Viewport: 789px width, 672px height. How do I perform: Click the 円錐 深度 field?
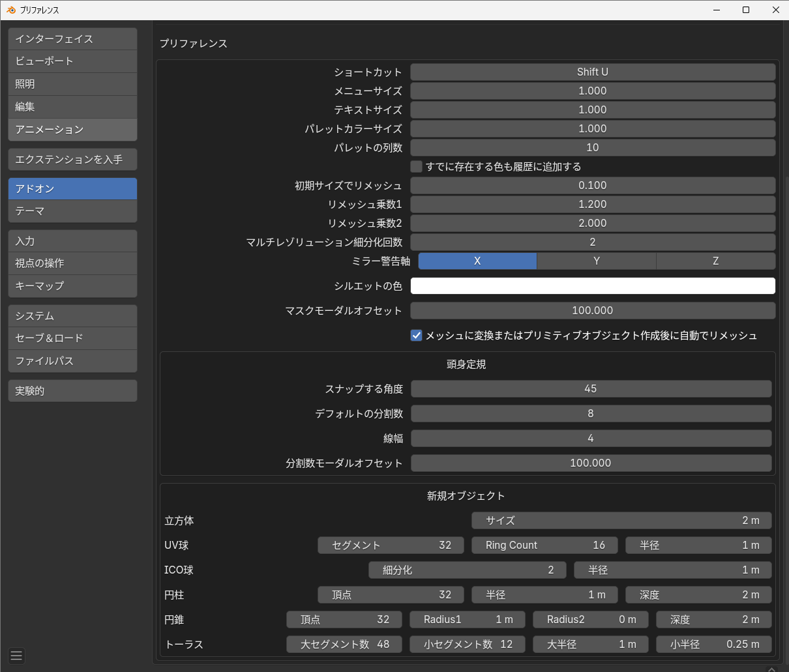pyautogui.click(x=714, y=620)
